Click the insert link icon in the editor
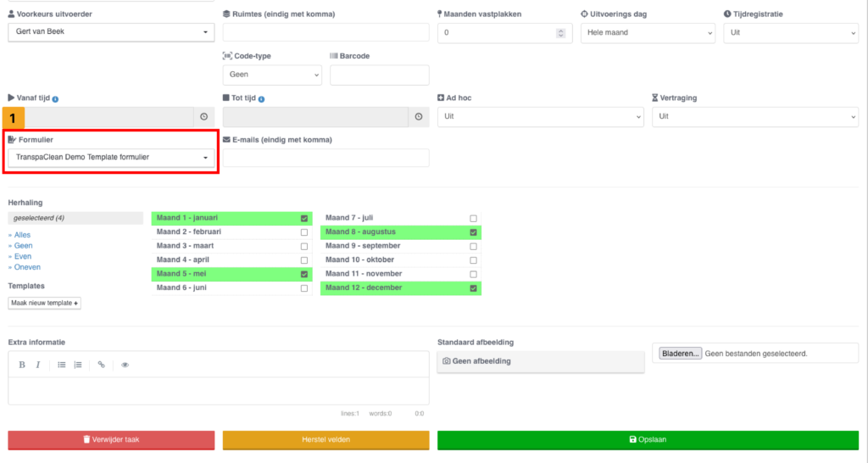 tap(102, 365)
